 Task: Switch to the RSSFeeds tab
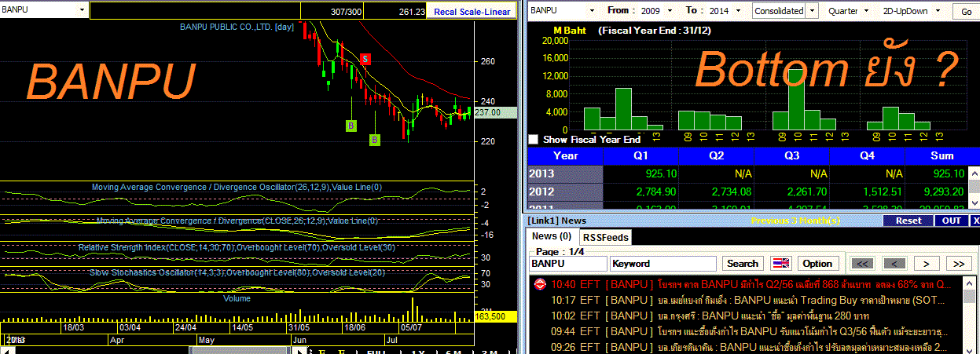pos(606,236)
